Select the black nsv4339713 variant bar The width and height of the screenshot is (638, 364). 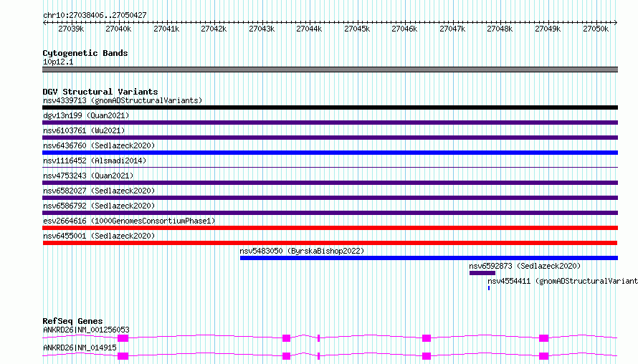330,107
